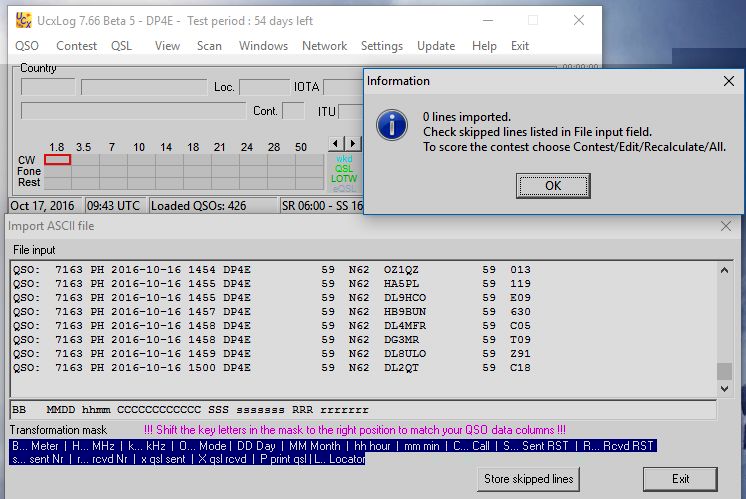
Task: Open the QSO menu
Action: coord(27,46)
